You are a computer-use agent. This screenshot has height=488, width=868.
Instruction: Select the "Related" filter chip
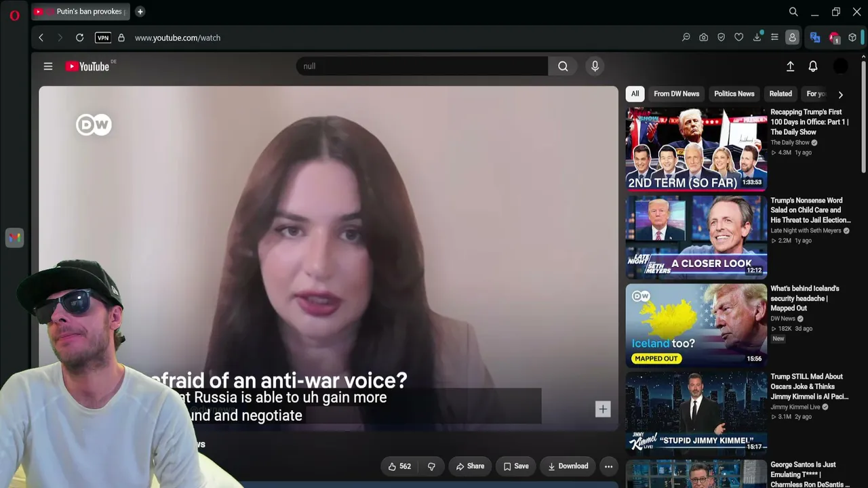tap(781, 94)
